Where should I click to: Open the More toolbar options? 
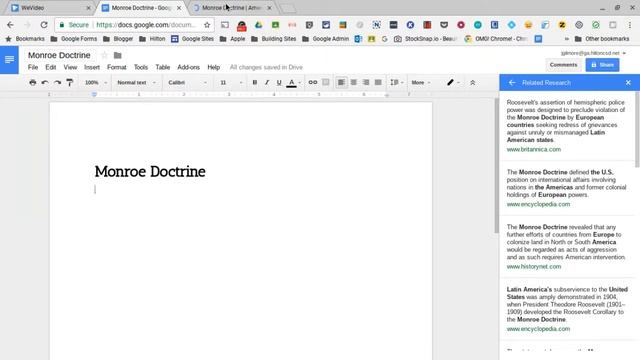(x=421, y=82)
